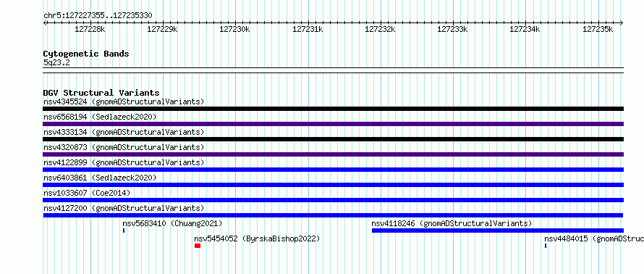Click the nsv4333134 variant label
Viewport: 644px width, 274px height.
point(124,132)
